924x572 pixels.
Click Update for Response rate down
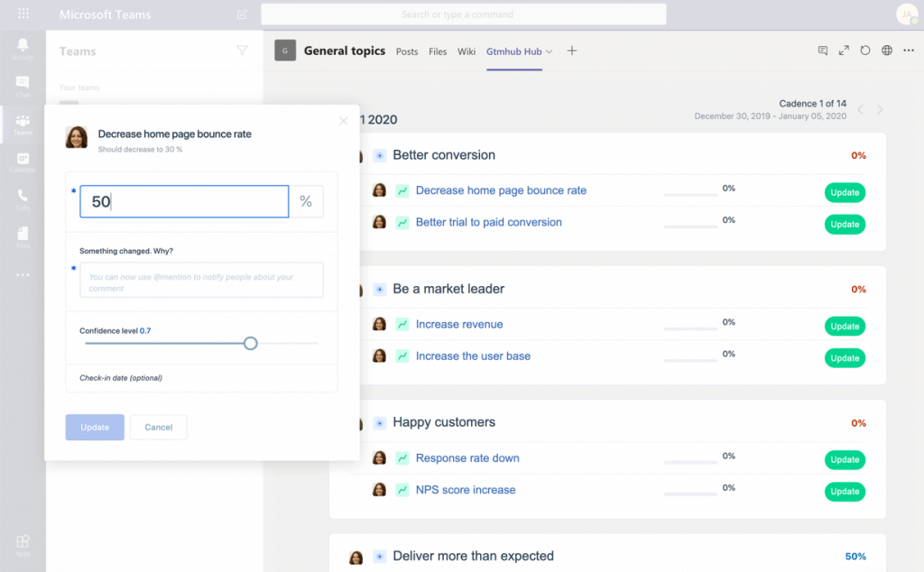tap(845, 460)
